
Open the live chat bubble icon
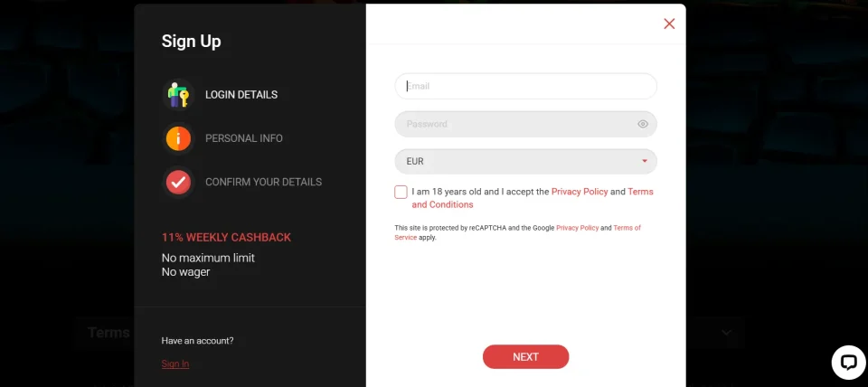pos(848,363)
